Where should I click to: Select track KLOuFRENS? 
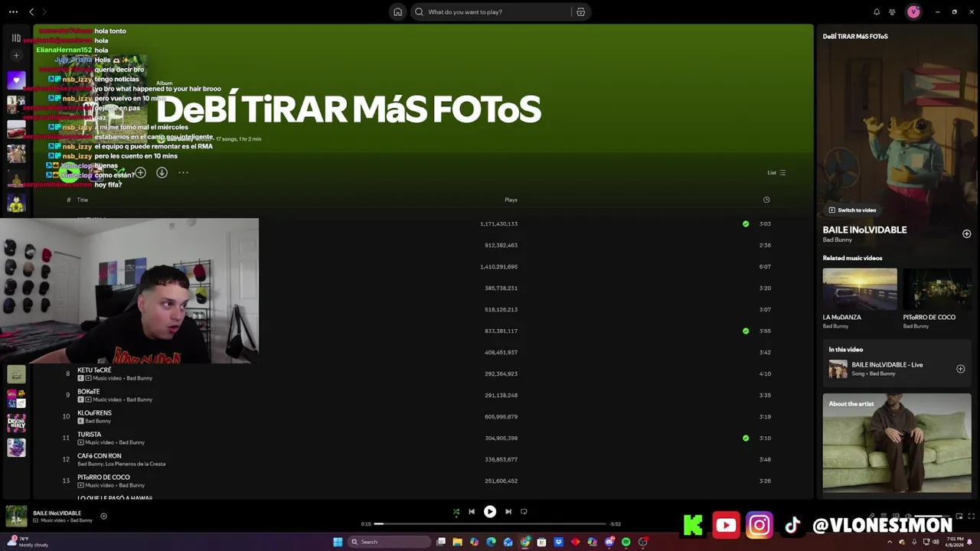coord(94,413)
